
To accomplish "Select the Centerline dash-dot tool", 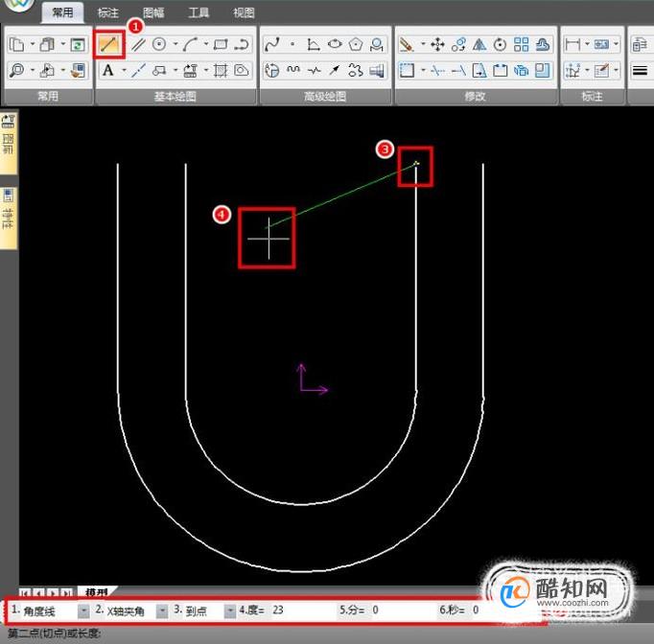I will click(x=138, y=71).
